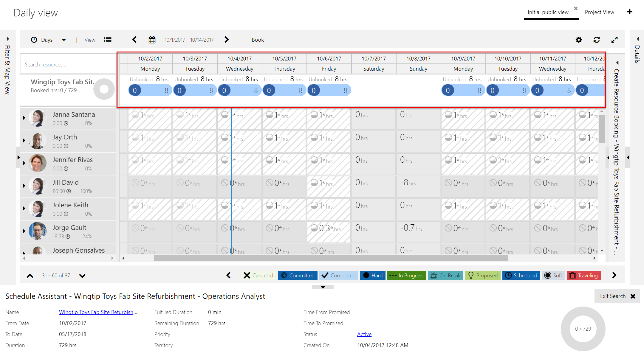Switch to list view icon
The width and height of the screenshot is (644, 359).
click(108, 40)
